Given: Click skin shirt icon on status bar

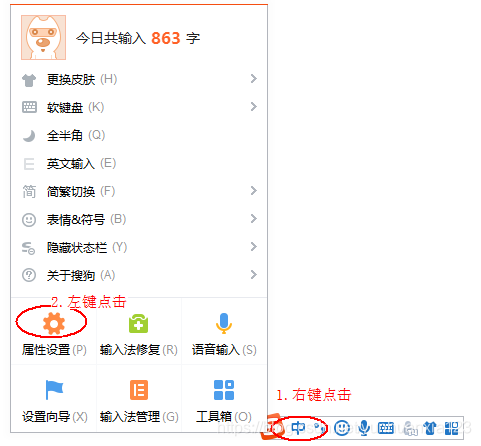Looking at the screenshot, I should 430,428.
